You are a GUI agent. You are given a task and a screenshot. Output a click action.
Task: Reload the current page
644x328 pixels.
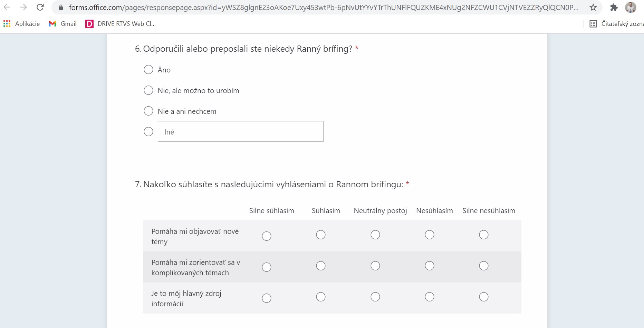[x=40, y=7]
